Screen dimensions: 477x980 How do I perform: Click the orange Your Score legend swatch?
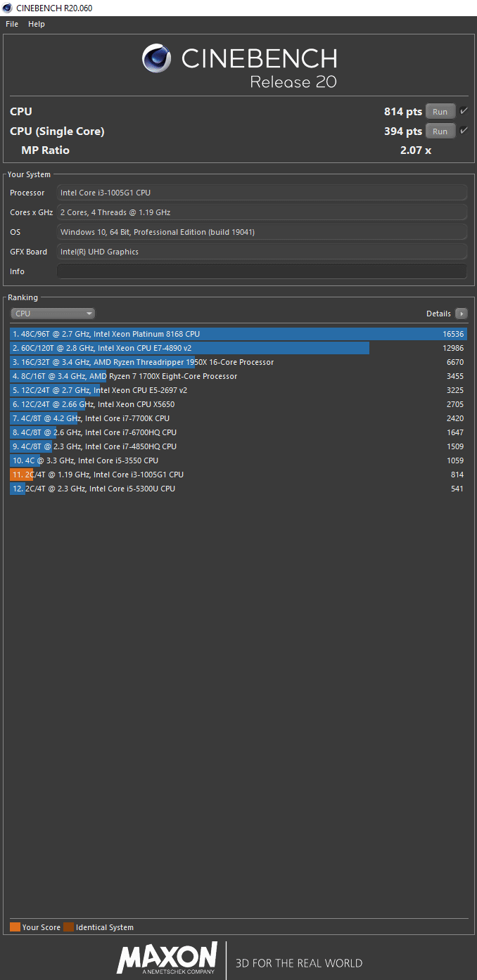(x=15, y=927)
